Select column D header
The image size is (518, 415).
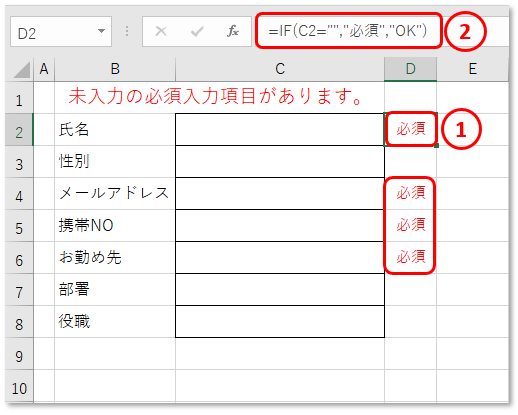pos(410,69)
